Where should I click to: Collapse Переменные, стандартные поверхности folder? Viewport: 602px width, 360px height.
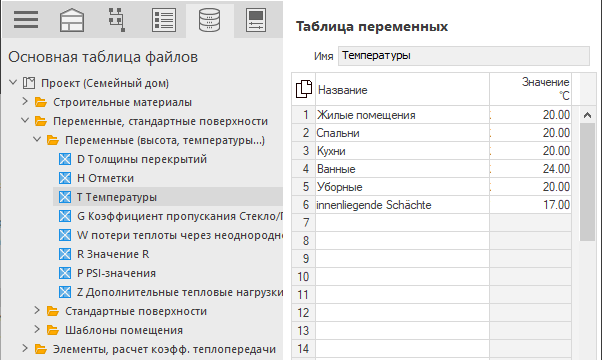pos(25,121)
